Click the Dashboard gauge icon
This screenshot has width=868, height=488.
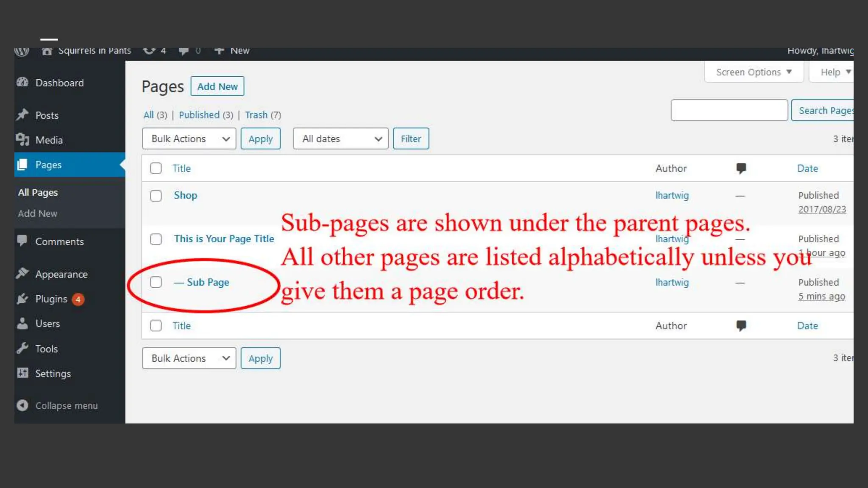[x=22, y=83]
